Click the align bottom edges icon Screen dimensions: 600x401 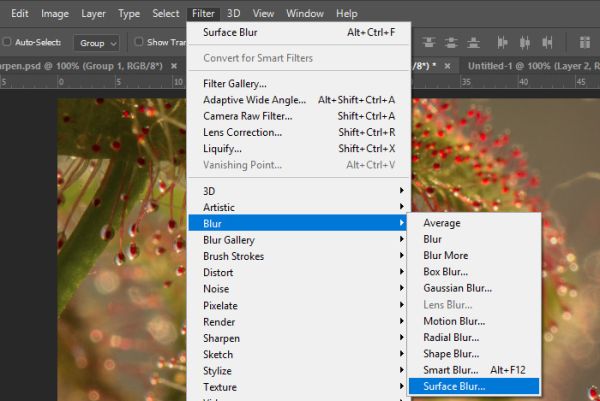click(x=473, y=42)
